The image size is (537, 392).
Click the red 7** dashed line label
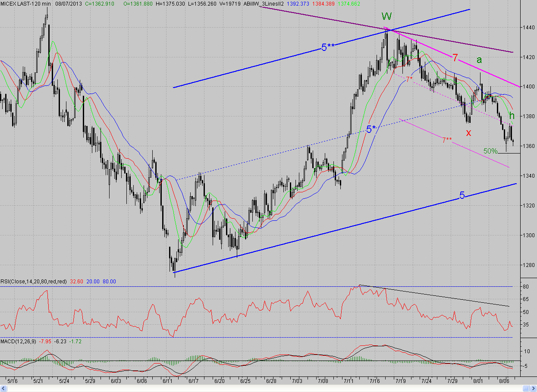(x=447, y=140)
